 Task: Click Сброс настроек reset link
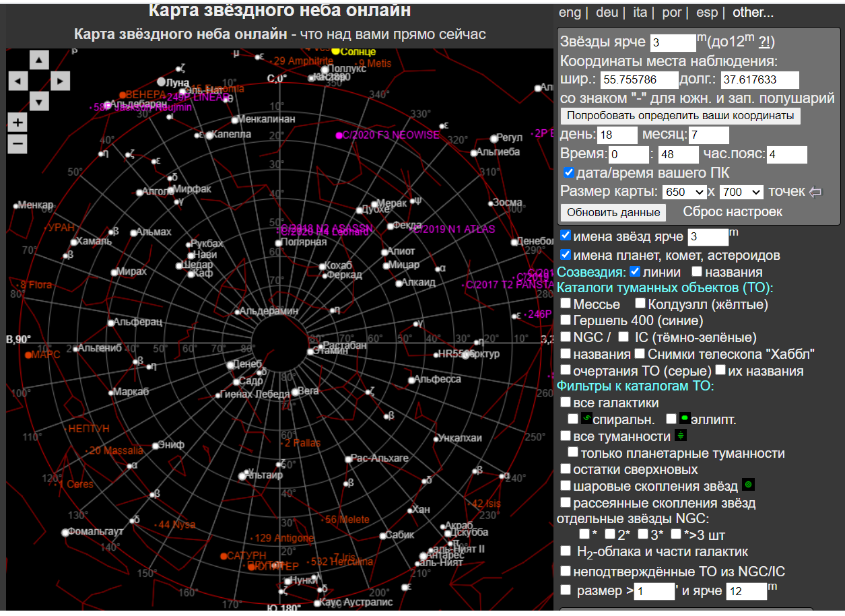733,211
